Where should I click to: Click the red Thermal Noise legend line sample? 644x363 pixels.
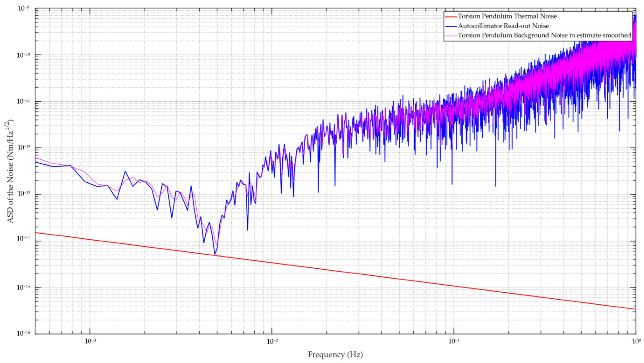click(x=451, y=17)
